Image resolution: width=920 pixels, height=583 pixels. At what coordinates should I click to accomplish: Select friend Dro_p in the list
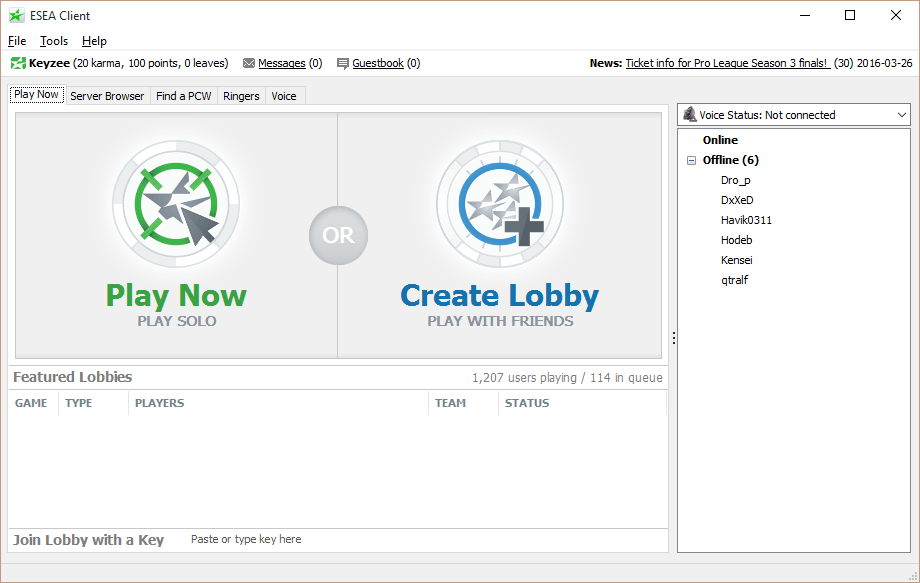736,180
